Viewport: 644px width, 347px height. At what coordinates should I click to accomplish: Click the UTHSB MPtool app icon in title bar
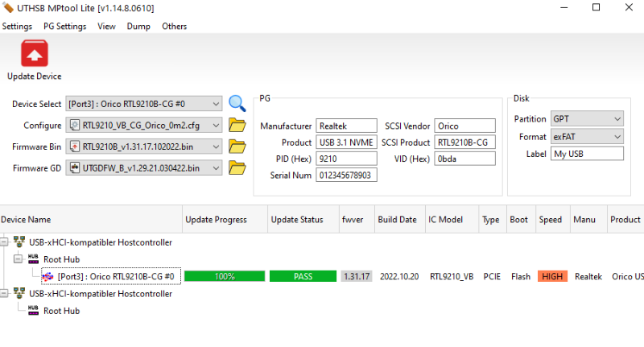[x=9, y=8]
